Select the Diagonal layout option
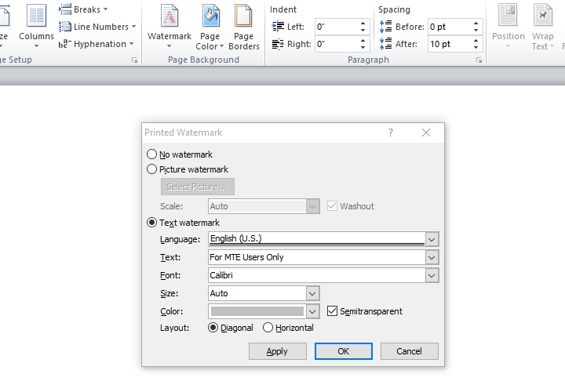 [213, 328]
